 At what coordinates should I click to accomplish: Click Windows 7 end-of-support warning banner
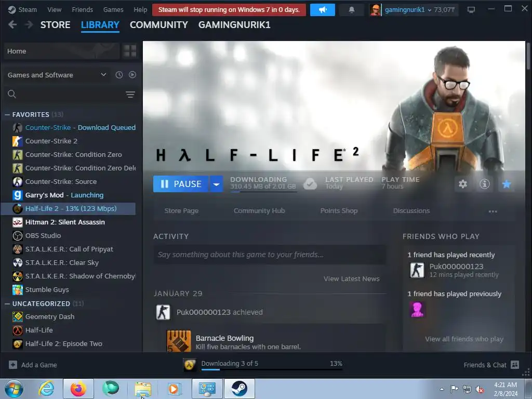229,10
